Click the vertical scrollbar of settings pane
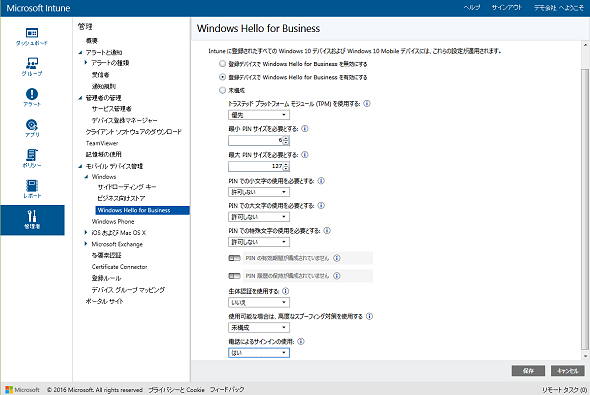The image size is (590, 395). [x=585, y=209]
